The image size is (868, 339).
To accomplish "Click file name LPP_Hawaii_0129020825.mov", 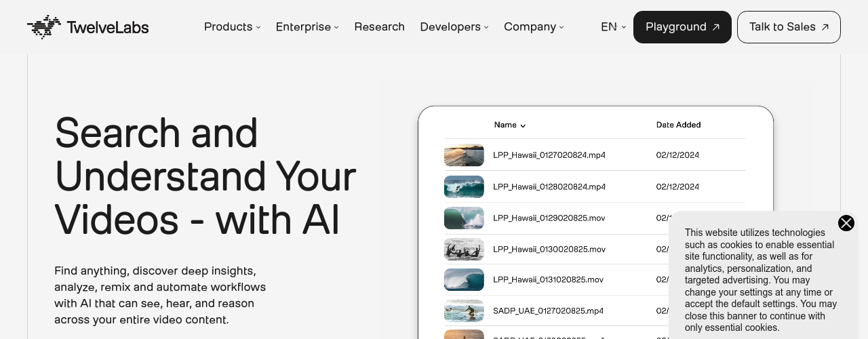I will [x=549, y=218].
